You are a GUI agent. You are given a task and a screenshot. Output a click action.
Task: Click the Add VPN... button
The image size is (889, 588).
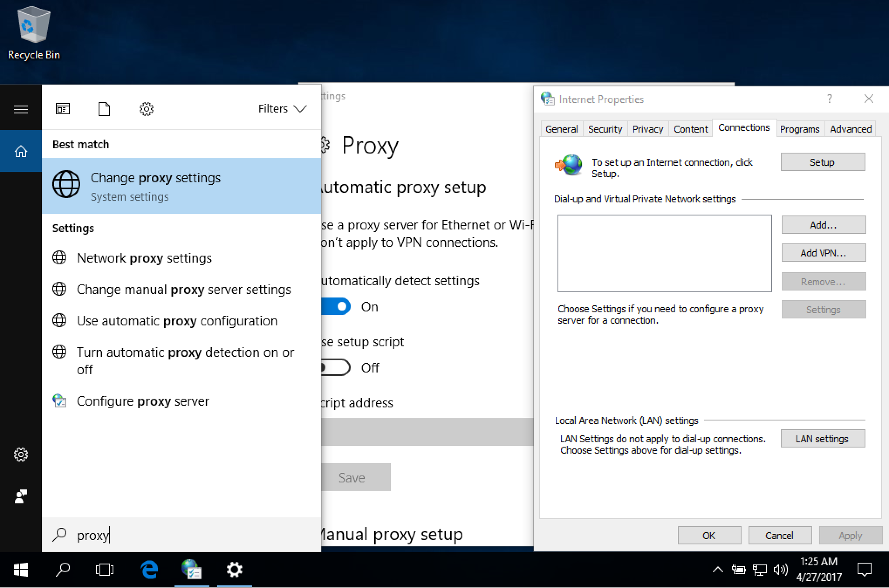(x=823, y=253)
